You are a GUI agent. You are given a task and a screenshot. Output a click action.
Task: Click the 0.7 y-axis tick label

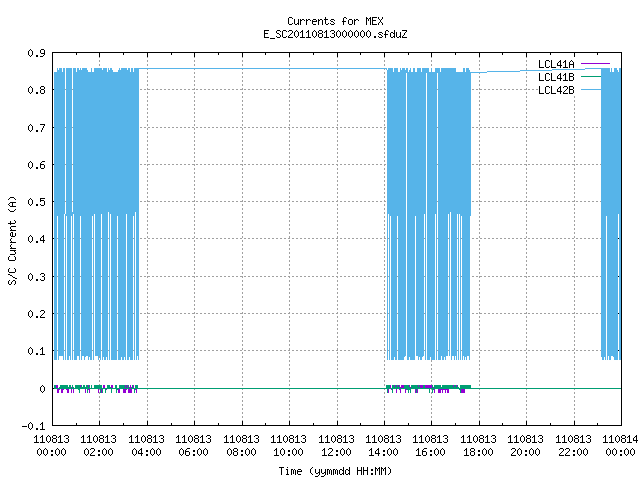pyautogui.click(x=36, y=128)
